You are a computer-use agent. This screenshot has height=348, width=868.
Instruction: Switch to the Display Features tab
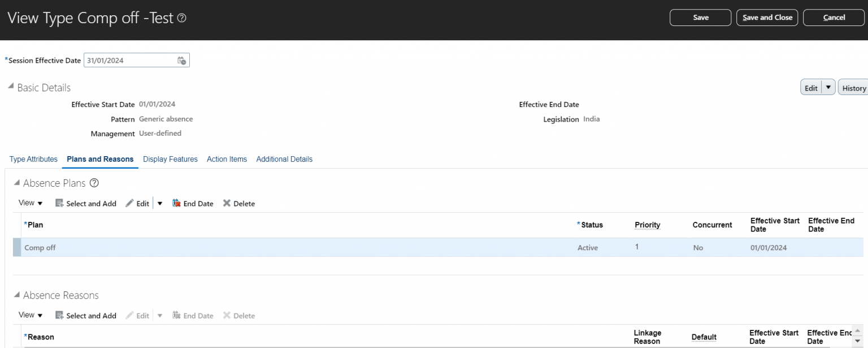point(170,159)
